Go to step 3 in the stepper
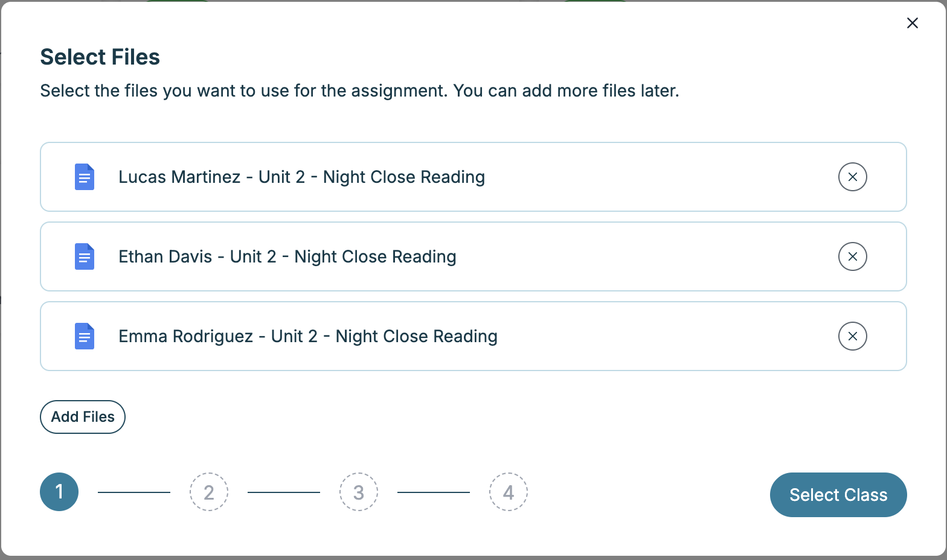The image size is (947, 560). [359, 492]
